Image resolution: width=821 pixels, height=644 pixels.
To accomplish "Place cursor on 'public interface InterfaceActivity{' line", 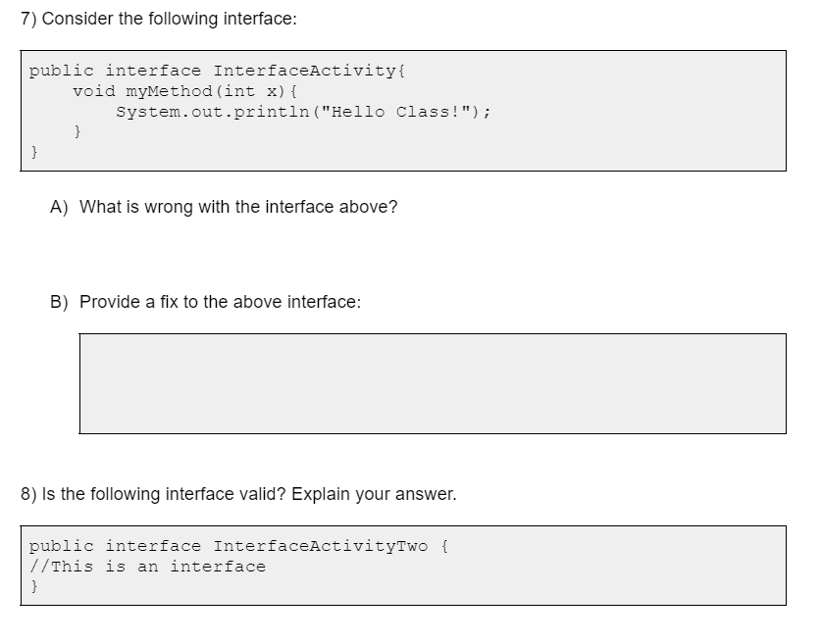I will click(x=218, y=71).
